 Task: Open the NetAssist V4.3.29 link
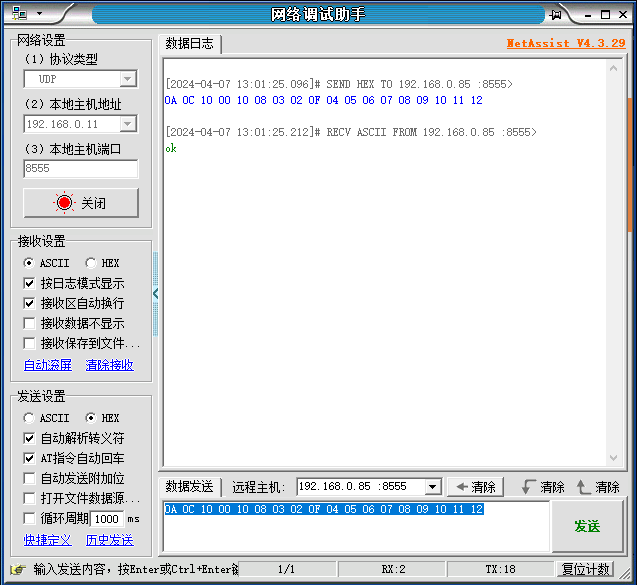tap(565, 43)
